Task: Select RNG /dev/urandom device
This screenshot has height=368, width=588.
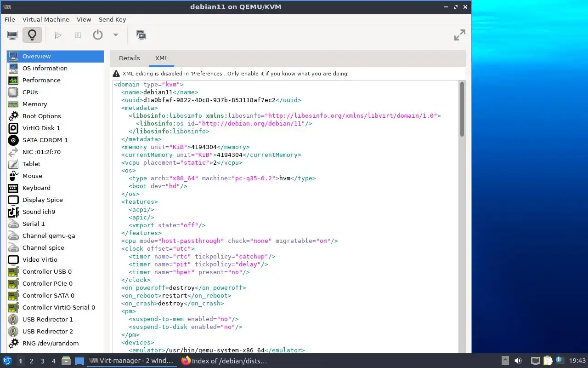Action: pyautogui.click(x=55, y=343)
